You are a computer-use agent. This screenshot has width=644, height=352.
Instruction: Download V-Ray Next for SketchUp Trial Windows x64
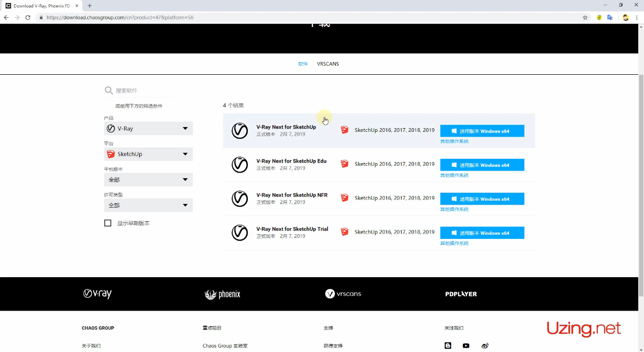coord(482,233)
